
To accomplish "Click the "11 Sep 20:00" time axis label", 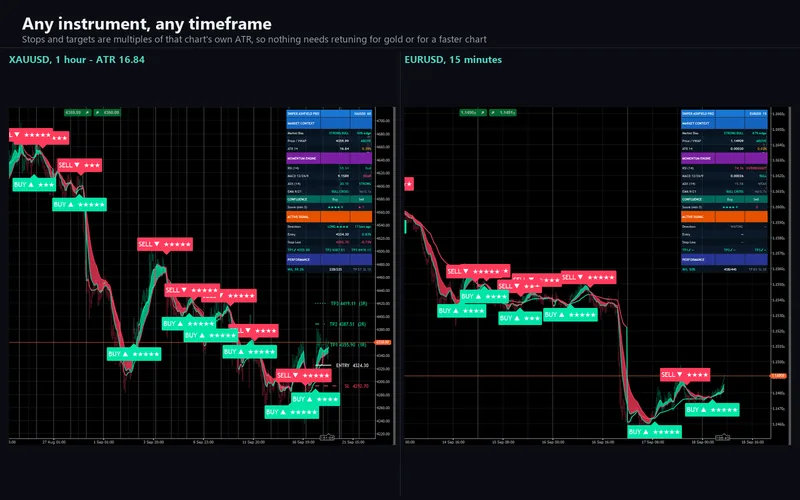I will [x=253, y=442].
